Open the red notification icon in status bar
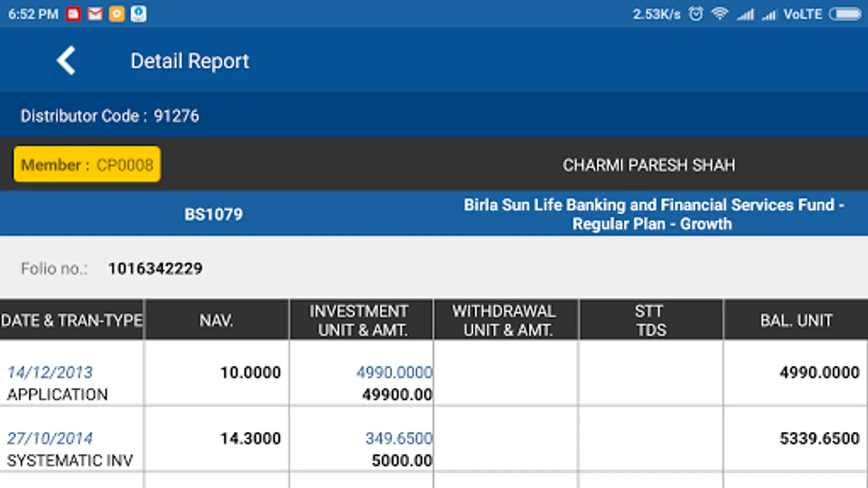 pos(74,14)
